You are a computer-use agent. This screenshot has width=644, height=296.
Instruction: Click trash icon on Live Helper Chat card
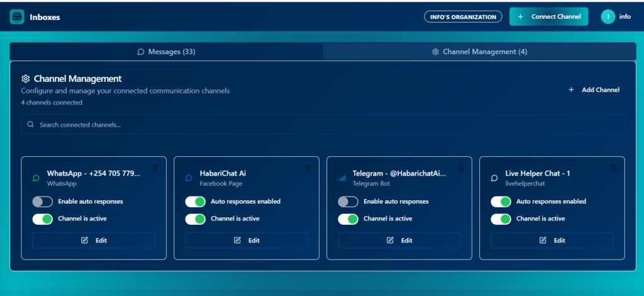[x=613, y=168]
